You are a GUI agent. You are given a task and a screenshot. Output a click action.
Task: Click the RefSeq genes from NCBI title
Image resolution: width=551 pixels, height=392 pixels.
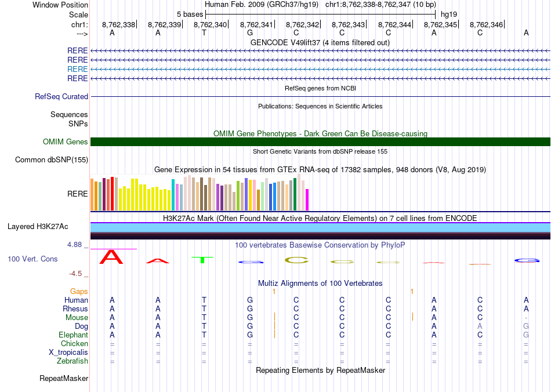coord(321,88)
